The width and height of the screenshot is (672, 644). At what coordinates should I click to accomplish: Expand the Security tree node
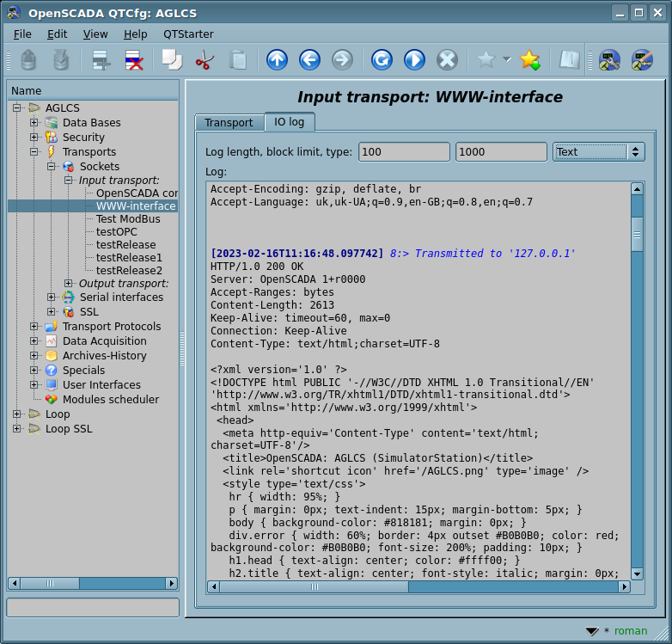pyautogui.click(x=34, y=138)
